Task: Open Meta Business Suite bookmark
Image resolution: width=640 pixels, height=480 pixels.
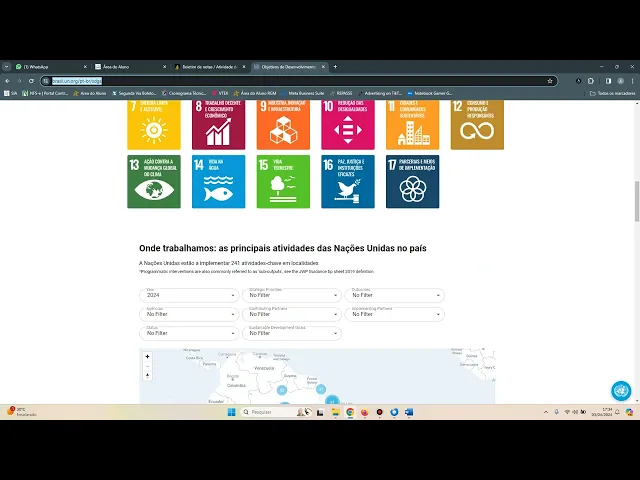Action: pos(303,93)
